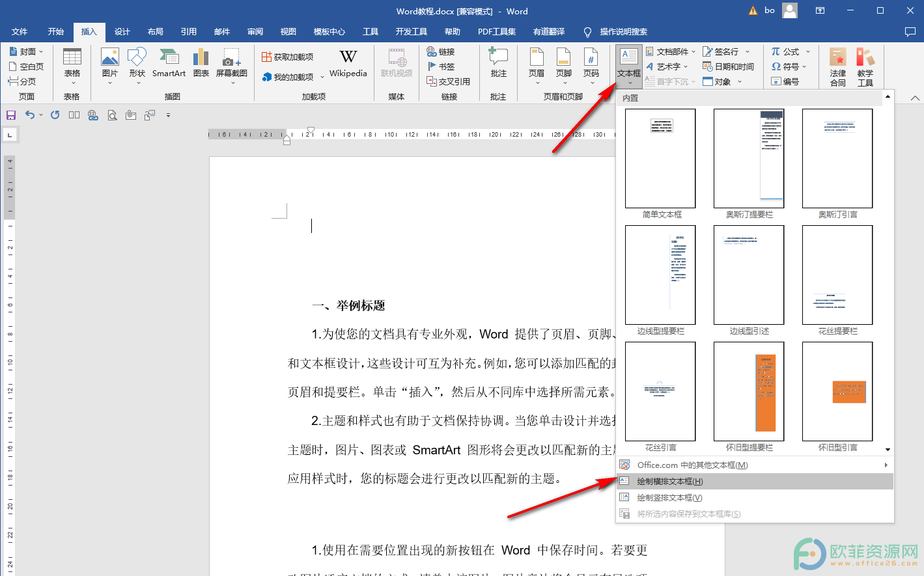The width and height of the screenshot is (924, 576).
Task: Open the 屏幕截图 screenshot tool
Action: pyautogui.click(x=232, y=65)
